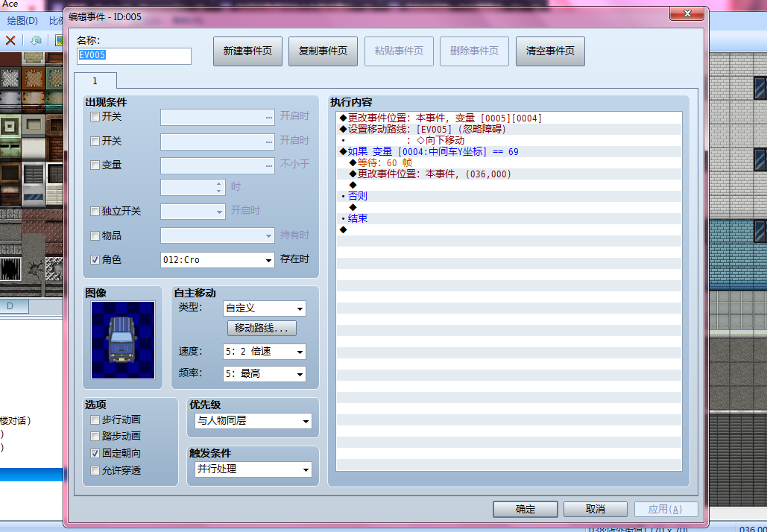Toggle 踏步动画 stepping animation option

pyautogui.click(x=95, y=436)
